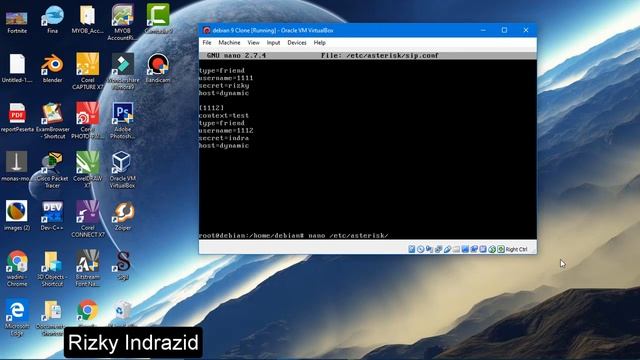Viewport: 640px width, 360px height.
Task: Select the Google Chrome icon beside Recycle Bin
Action: 87,312
